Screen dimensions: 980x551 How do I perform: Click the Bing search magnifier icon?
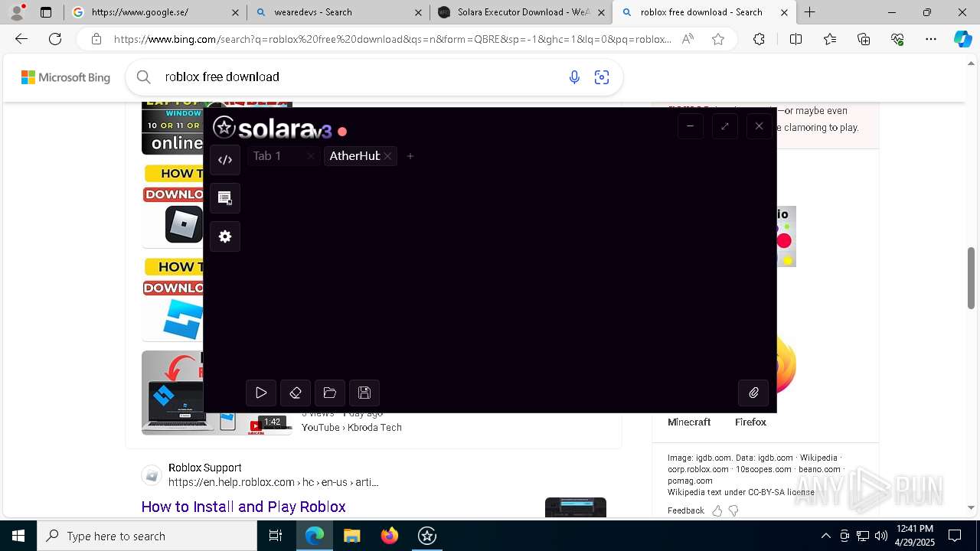point(143,77)
